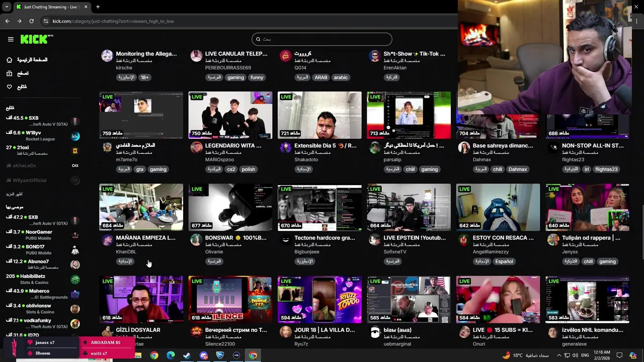Click the polish tag under MARIOspzoo
Screen dimensions: 644x362
click(x=249, y=169)
